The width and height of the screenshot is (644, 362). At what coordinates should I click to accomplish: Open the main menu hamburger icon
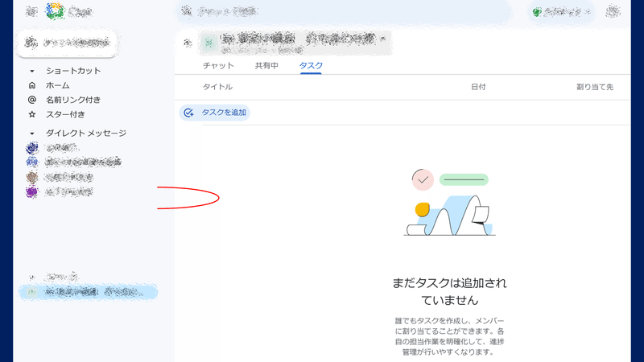click(31, 11)
